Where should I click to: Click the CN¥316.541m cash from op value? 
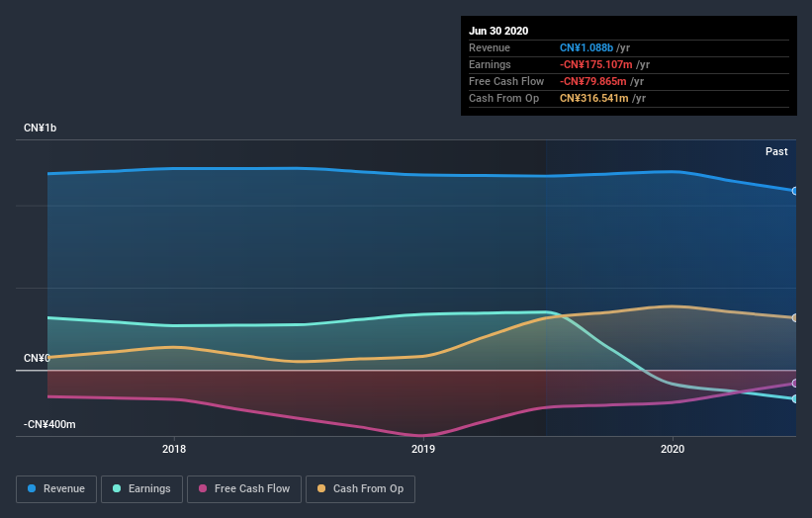(594, 98)
